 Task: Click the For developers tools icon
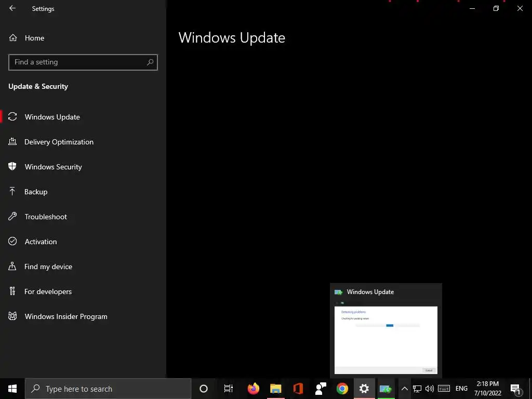click(x=12, y=291)
